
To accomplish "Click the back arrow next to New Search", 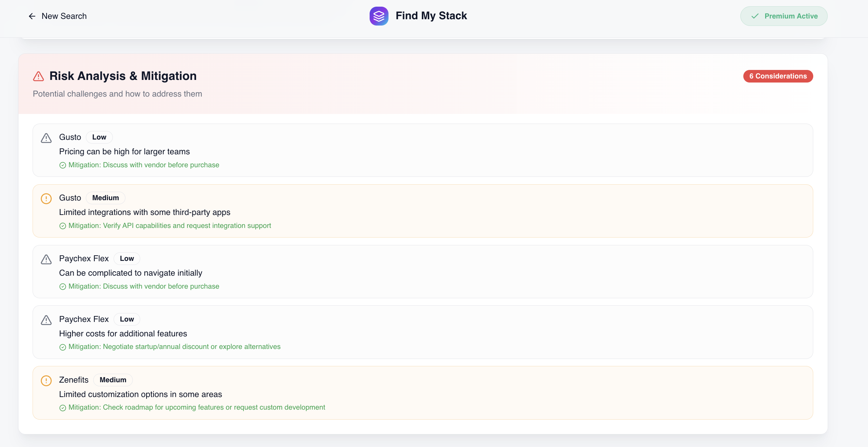I will tap(32, 16).
